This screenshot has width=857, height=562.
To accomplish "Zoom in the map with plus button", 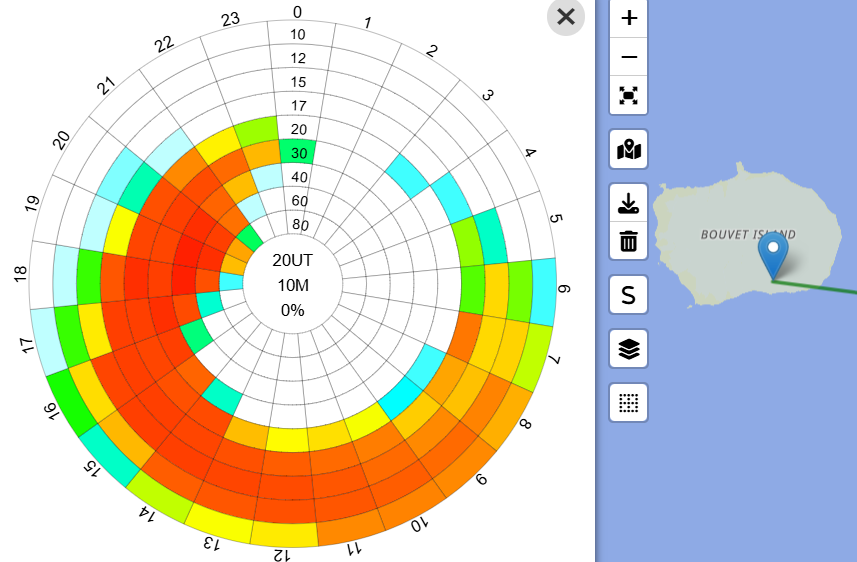I will point(629,18).
